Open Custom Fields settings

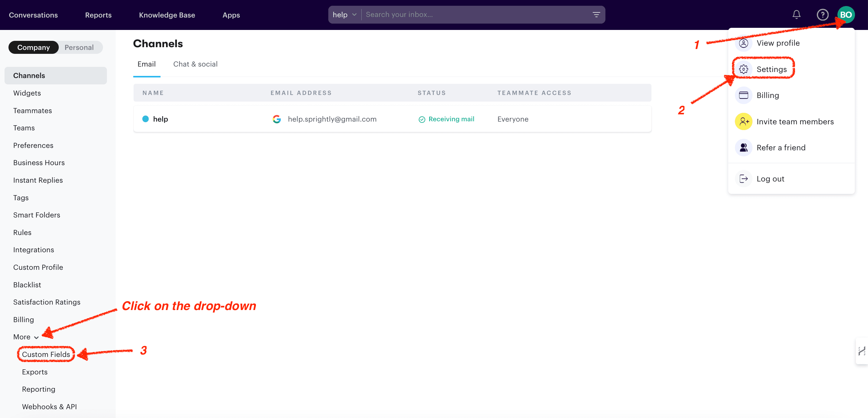[x=46, y=354]
